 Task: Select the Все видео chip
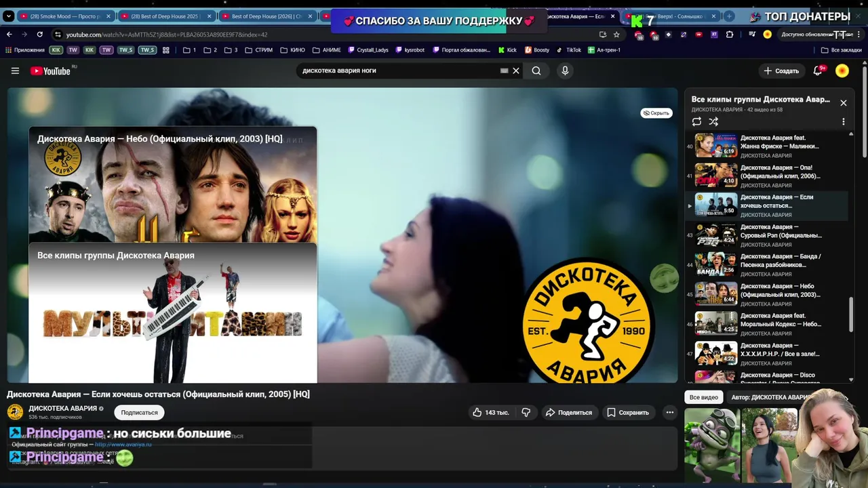[x=703, y=397]
